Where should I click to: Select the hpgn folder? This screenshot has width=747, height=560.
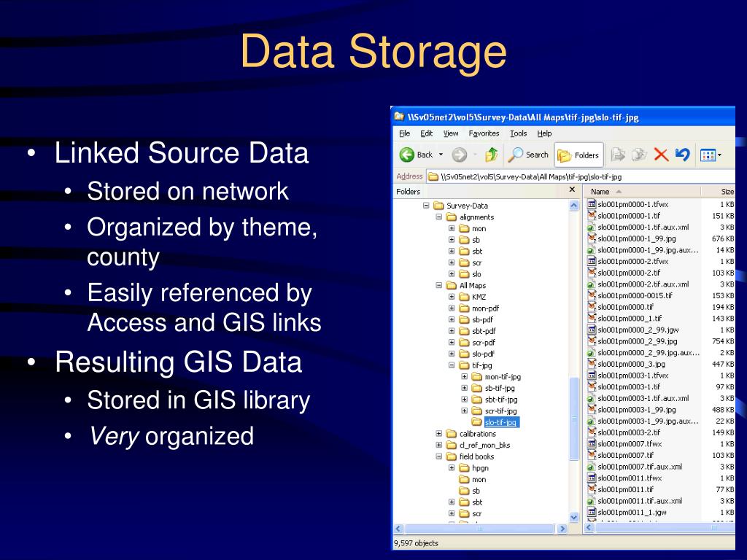[480, 468]
